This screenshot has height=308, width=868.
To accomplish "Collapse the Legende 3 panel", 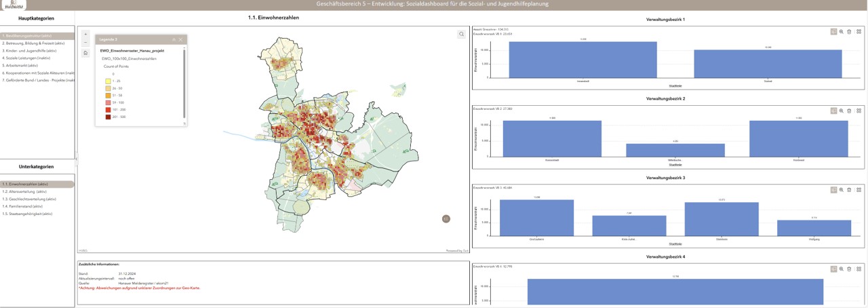I will tap(174, 40).
